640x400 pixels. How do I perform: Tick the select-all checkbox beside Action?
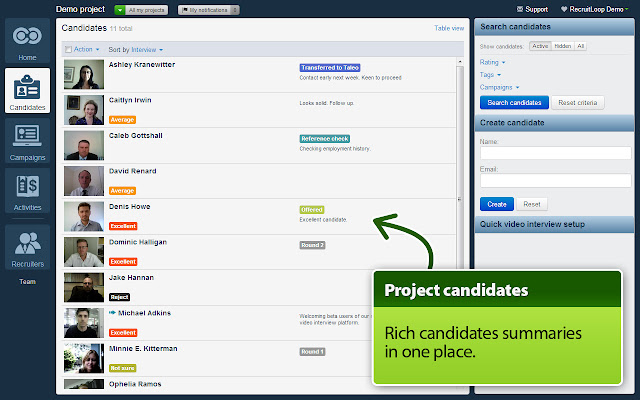tap(69, 49)
